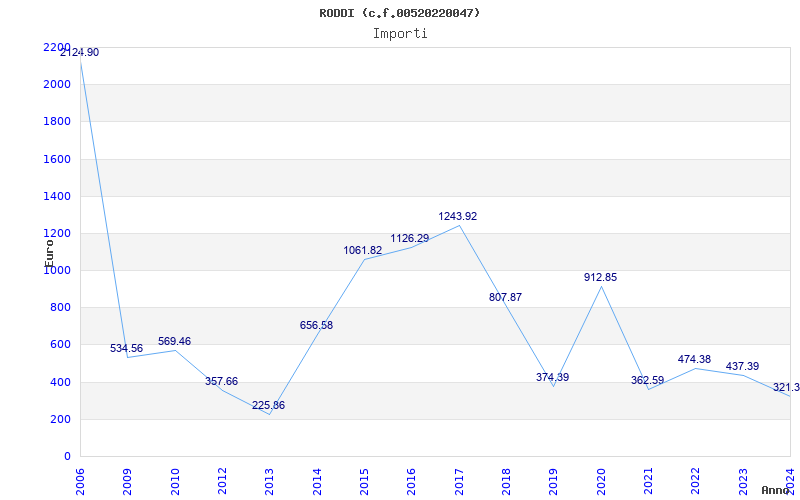This screenshot has width=800, height=500.
Task: Click the 374.39 data label
Action: click(x=553, y=377)
